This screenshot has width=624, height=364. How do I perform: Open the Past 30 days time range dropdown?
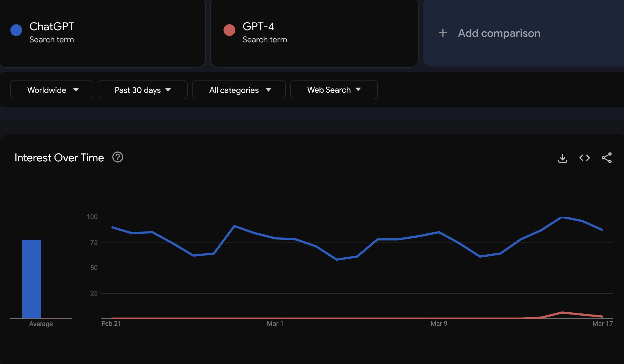coord(143,90)
